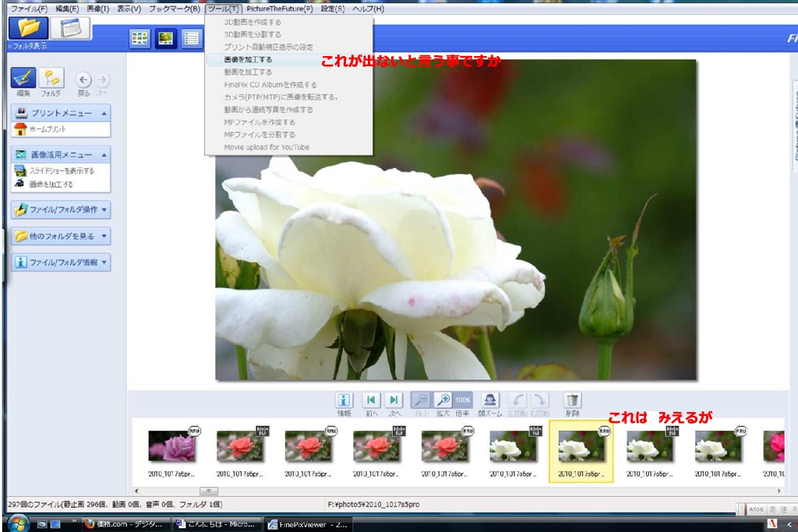Click the 情報 info icon
This screenshot has height=532, width=798.
pos(344,400)
